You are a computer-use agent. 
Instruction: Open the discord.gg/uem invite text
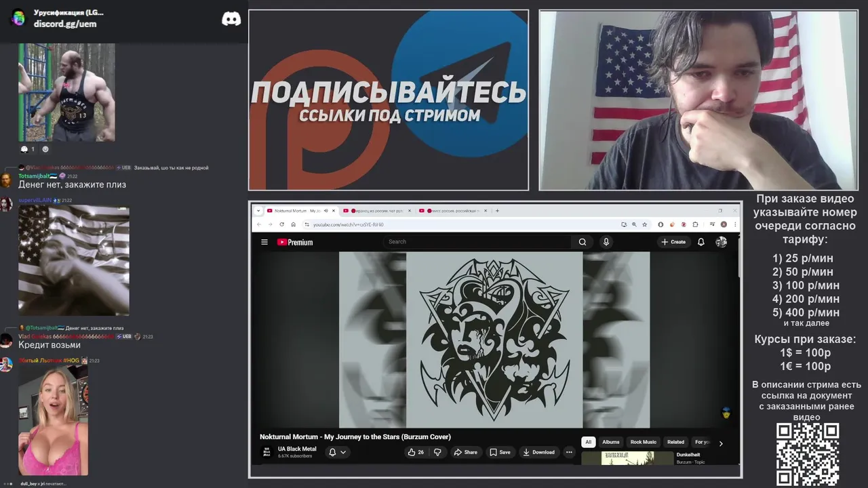tap(65, 24)
